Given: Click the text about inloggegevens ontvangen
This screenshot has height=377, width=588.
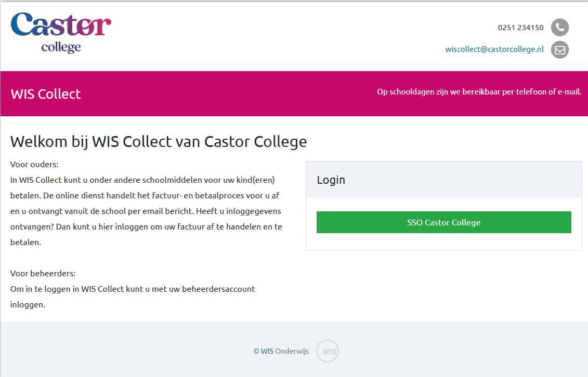Looking at the screenshot, I should [146, 219].
